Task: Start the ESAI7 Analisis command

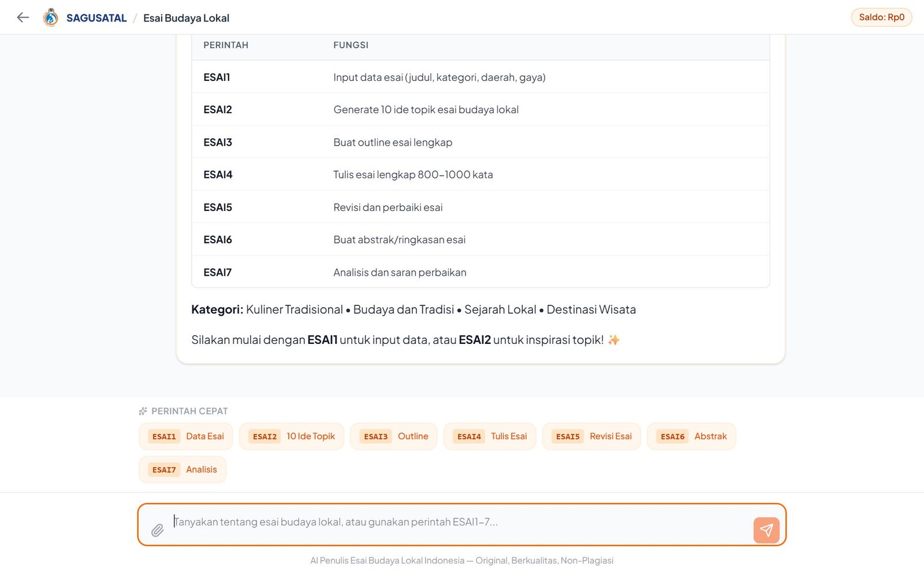Action: click(182, 469)
